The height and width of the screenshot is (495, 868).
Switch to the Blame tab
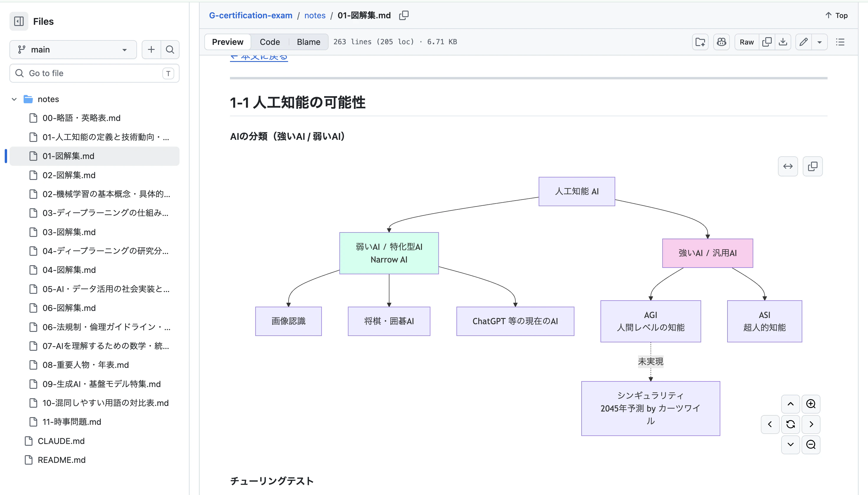click(x=308, y=42)
